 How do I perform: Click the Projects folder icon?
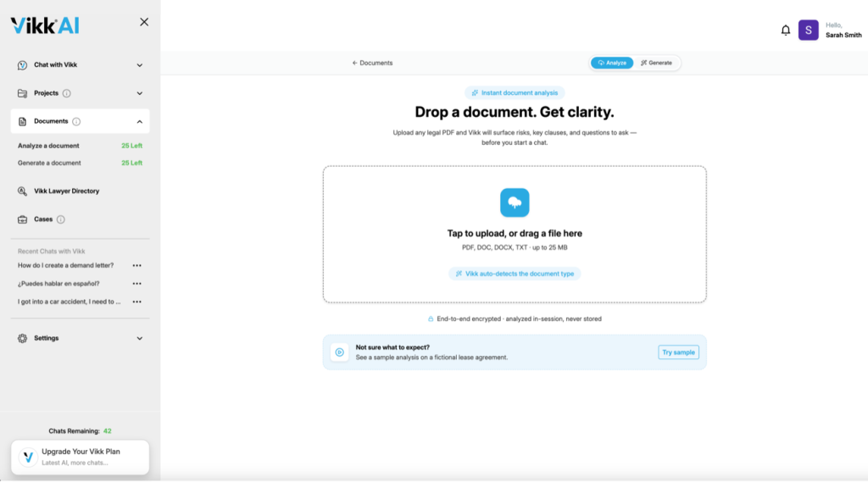click(x=22, y=93)
